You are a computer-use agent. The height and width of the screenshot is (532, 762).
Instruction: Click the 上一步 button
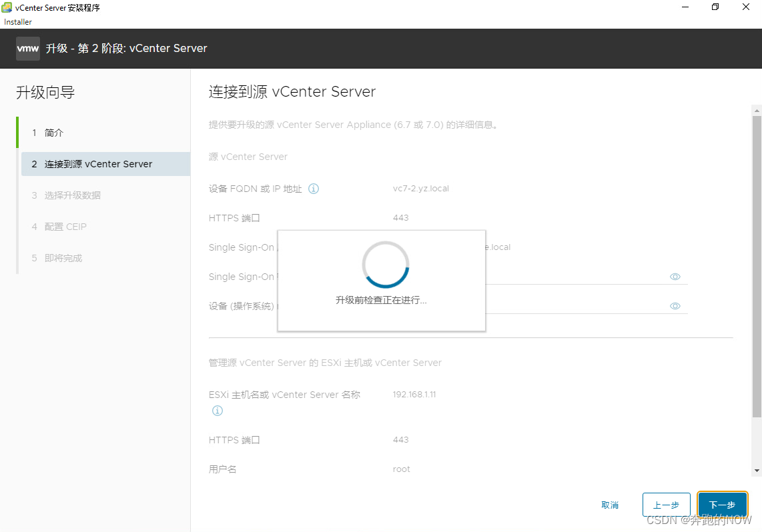[666, 505]
